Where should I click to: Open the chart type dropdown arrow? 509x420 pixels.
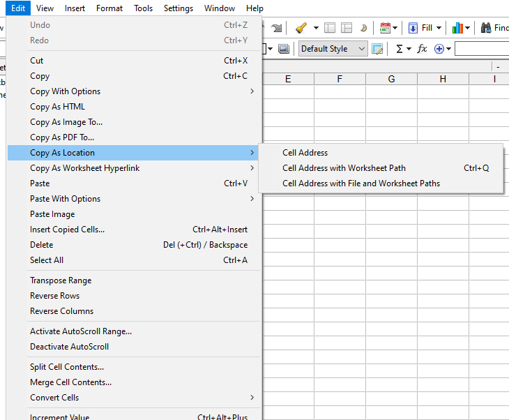point(467,28)
